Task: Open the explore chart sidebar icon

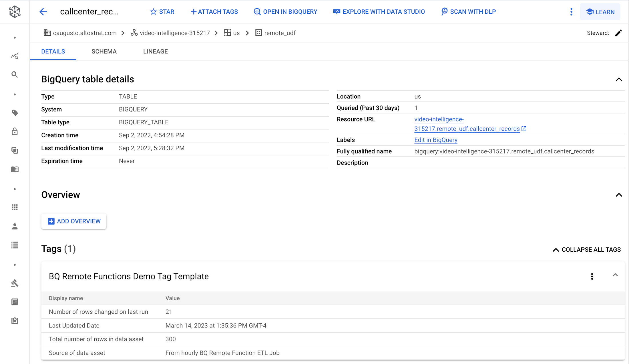Action: [x=15, y=56]
